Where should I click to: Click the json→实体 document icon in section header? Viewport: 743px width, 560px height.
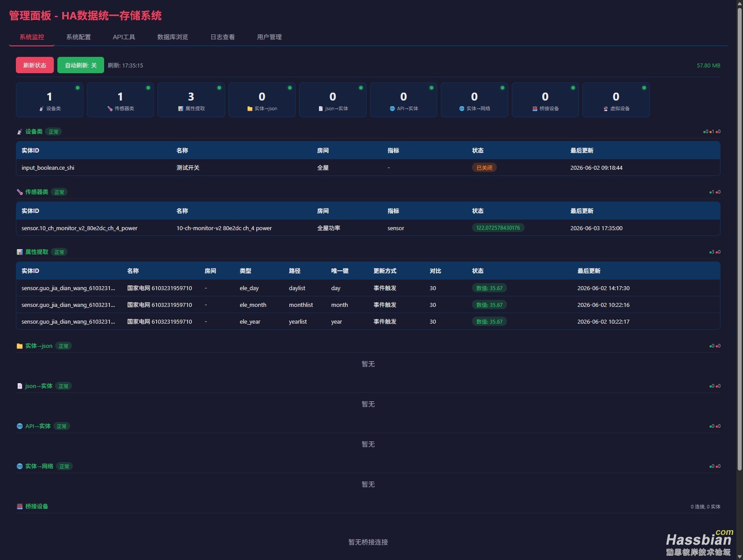click(19, 386)
